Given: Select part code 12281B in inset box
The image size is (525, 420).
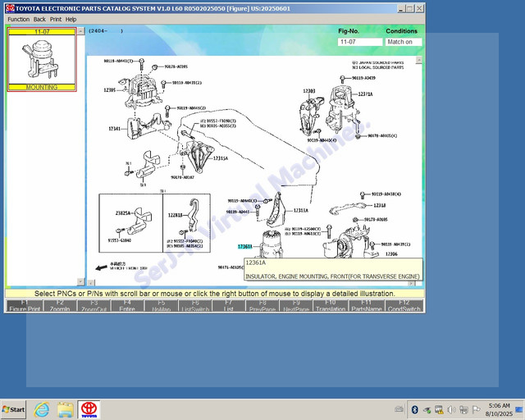Looking at the screenshot, I should (x=176, y=215).
